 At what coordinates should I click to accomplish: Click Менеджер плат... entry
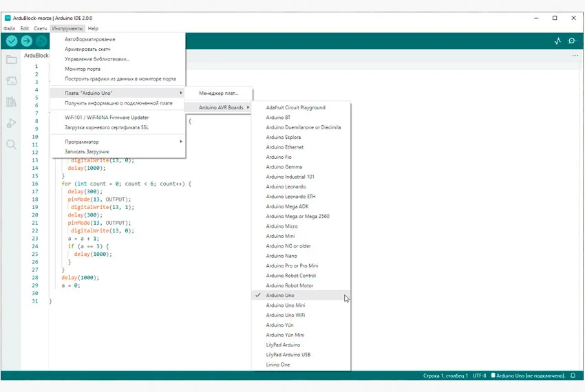(218, 93)
